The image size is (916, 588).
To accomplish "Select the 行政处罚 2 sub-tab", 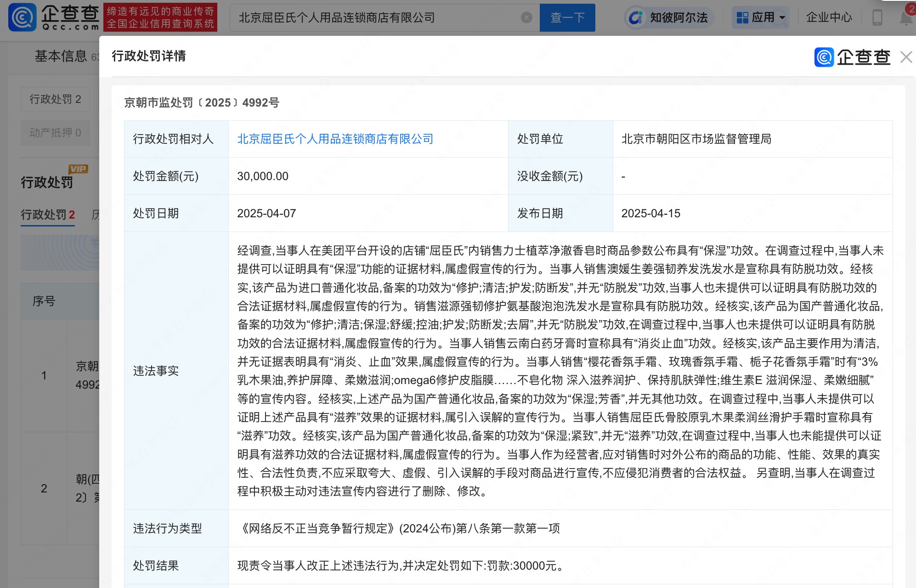I will (47, 215).
